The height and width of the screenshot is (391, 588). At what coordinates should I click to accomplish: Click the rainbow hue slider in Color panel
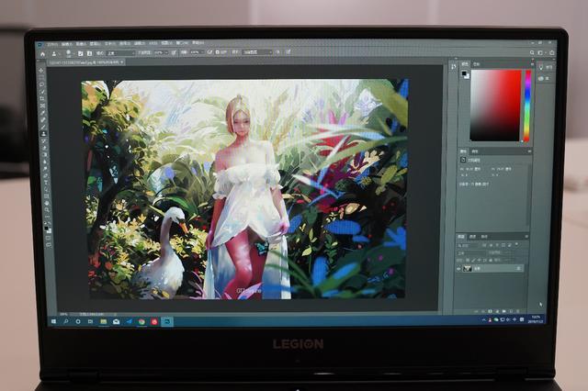[528, 106]
